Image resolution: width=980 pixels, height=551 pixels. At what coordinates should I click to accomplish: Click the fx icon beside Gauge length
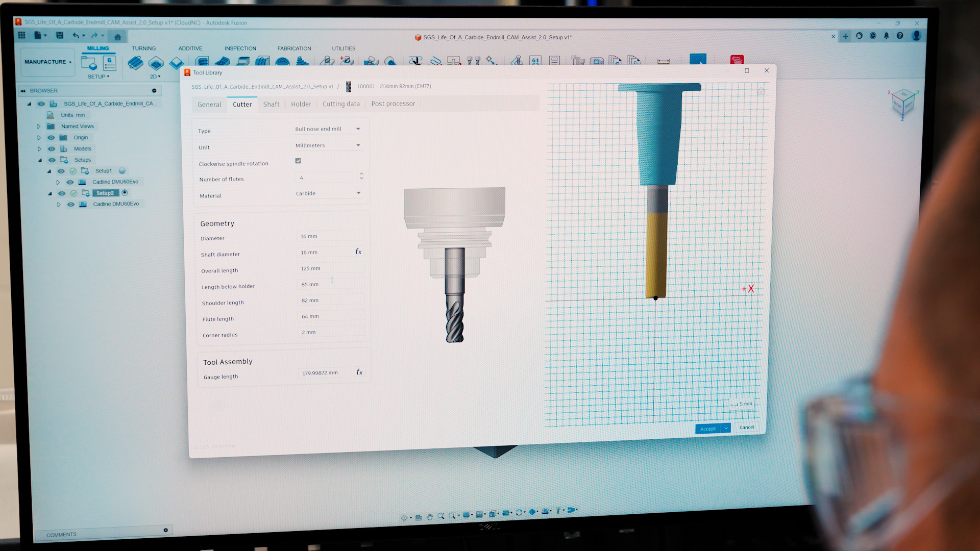pos(359,372)
